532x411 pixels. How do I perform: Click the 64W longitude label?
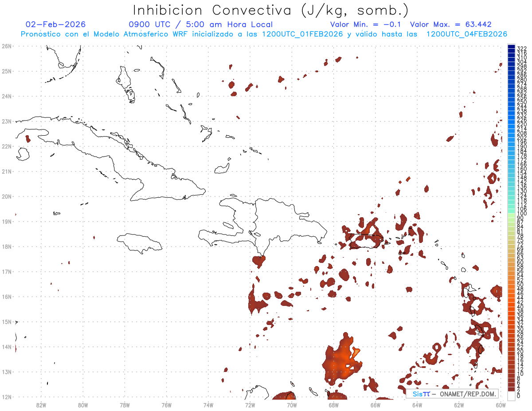point(417,405)
